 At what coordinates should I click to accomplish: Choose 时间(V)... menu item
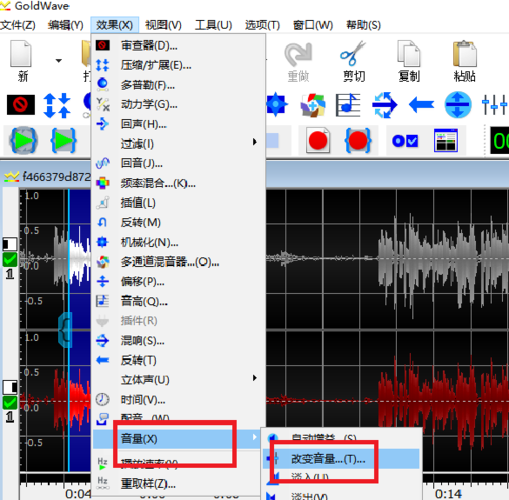(178, 399)
